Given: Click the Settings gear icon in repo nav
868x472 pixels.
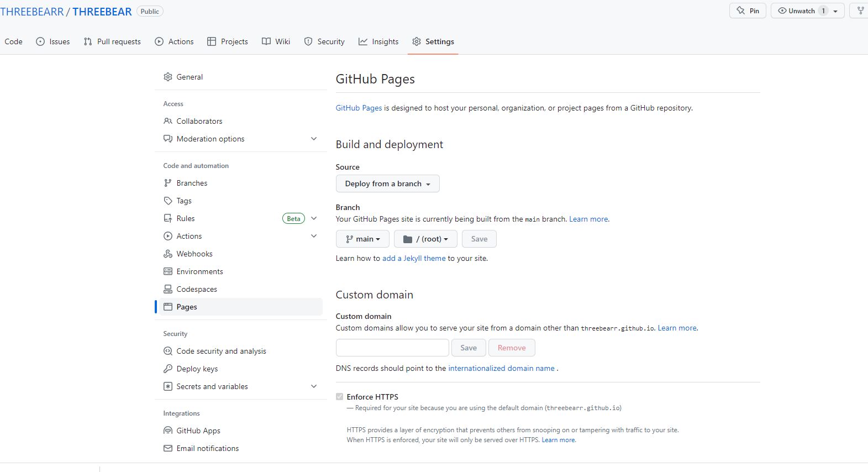Looking at the screenshot, I should [x=417, y=41].
